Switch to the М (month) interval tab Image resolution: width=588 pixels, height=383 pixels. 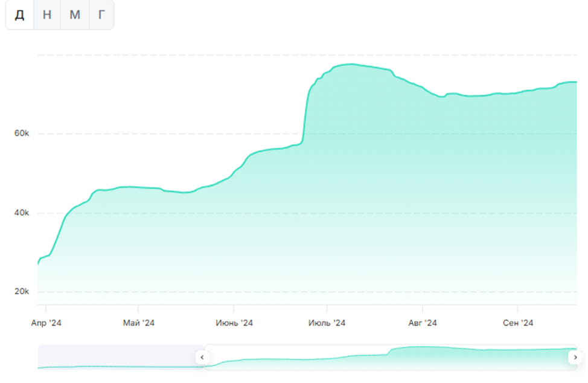(x=75, y=15)
